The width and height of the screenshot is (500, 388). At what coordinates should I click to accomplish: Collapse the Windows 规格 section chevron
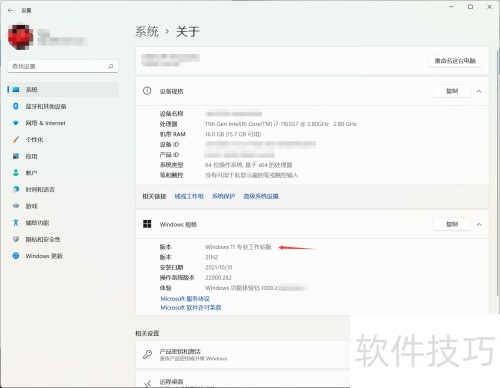(479, 224)
